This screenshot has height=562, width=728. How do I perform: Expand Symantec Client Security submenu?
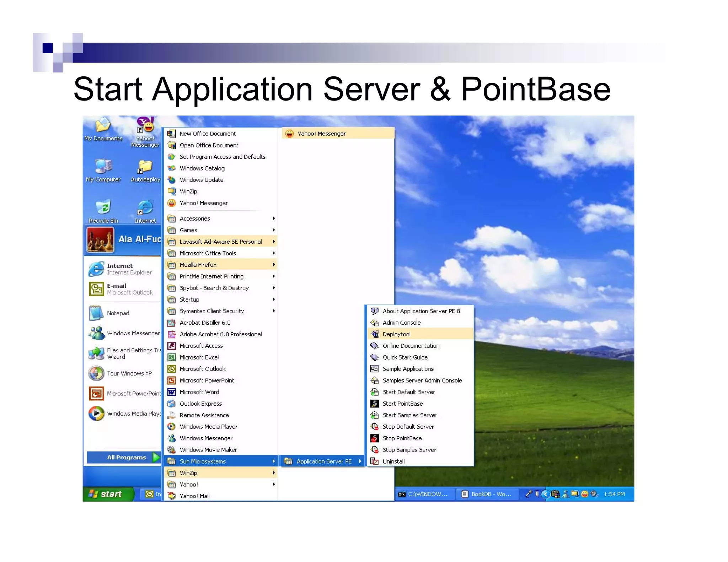[221, 311]
